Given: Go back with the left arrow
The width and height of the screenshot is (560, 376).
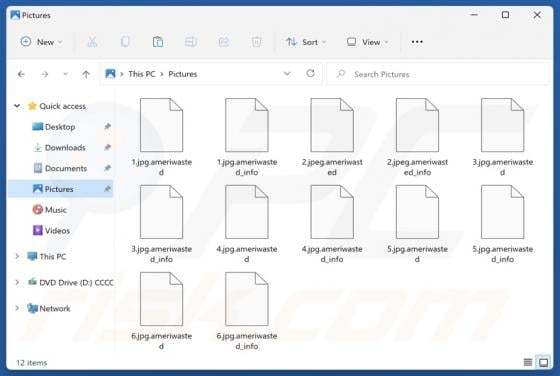Looking at the screenshot, I should click(x=21, y=74).
